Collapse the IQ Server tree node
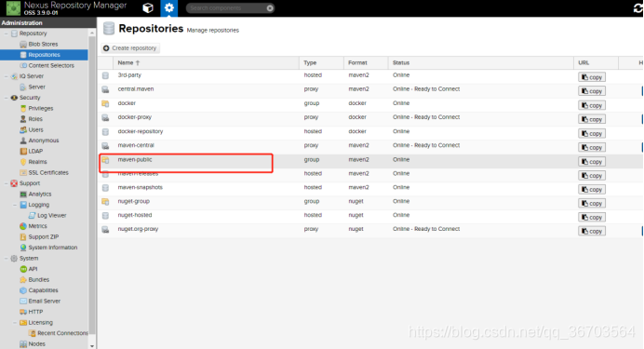This screenshot has height=349, width=644. [7, 76]
